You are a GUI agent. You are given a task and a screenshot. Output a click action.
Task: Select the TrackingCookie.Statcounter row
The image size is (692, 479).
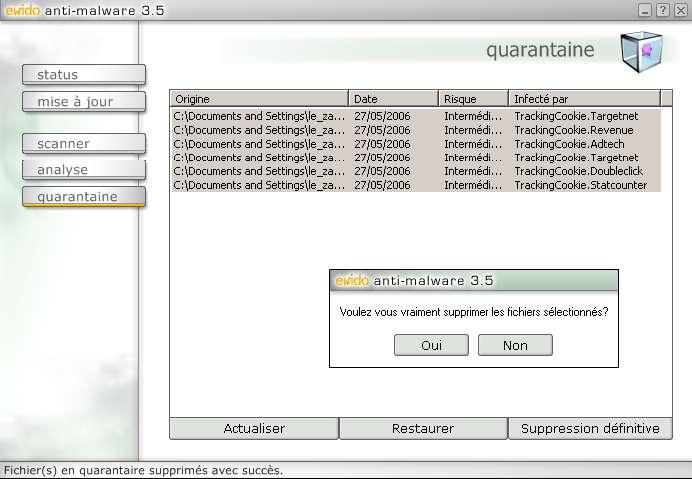tap(416, 185)
